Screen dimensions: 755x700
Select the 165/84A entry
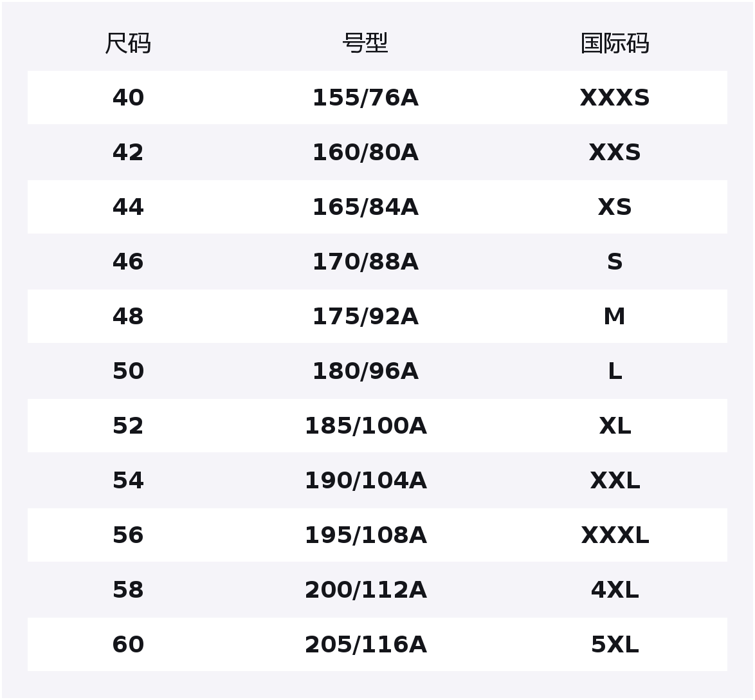[x=365, y=207]
